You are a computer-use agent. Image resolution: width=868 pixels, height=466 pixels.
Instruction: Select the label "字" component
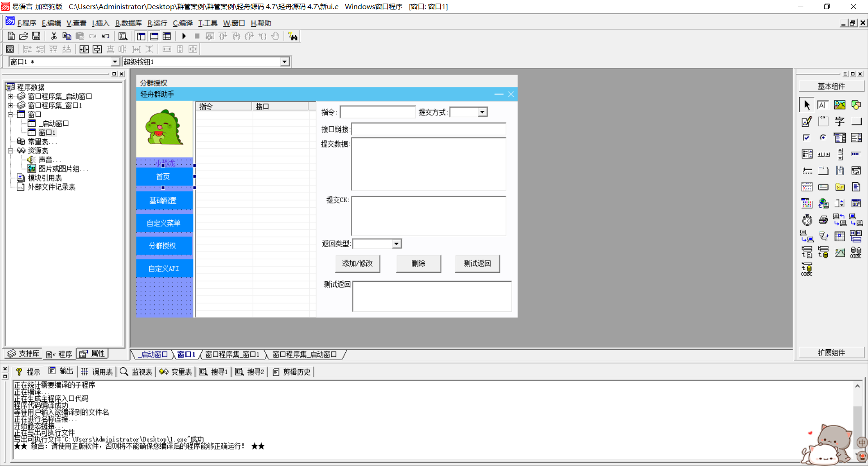(840, 121)
